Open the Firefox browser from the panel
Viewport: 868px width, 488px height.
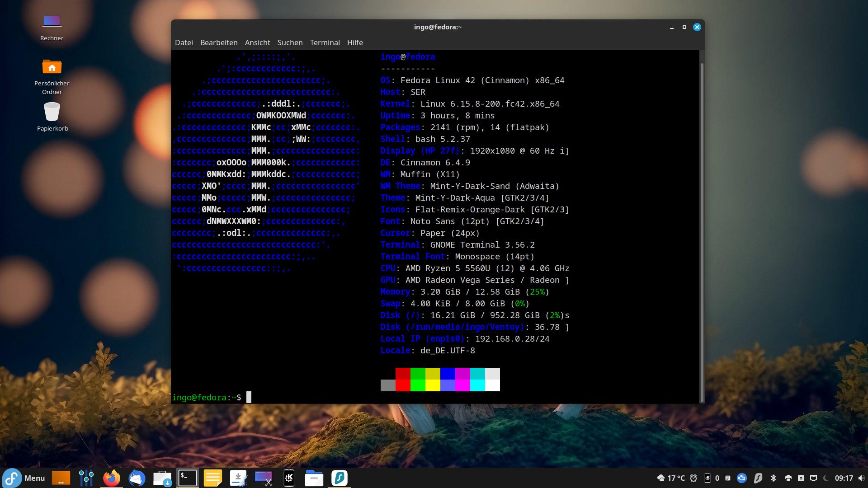[x=112, y=478]
